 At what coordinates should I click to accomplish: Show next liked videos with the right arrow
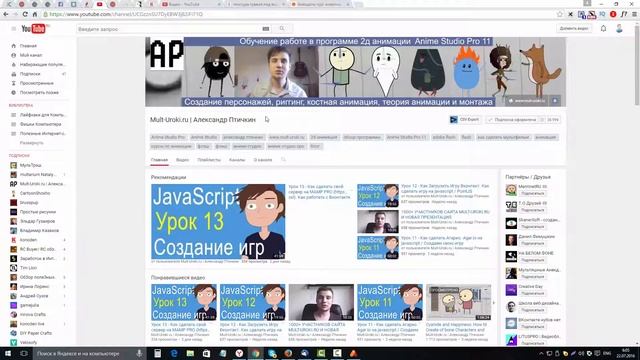click(494, 302)
